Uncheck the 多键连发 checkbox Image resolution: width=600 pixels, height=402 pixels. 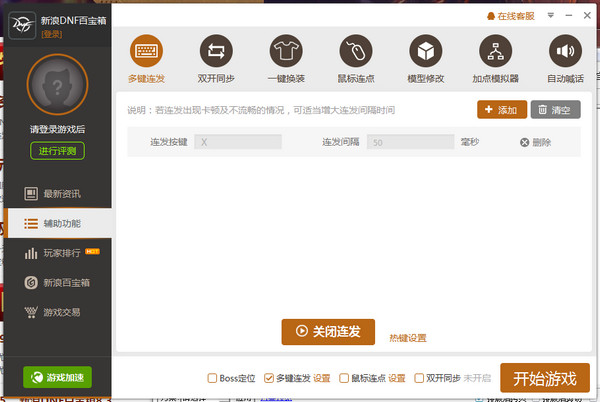(x=269, y=378)
